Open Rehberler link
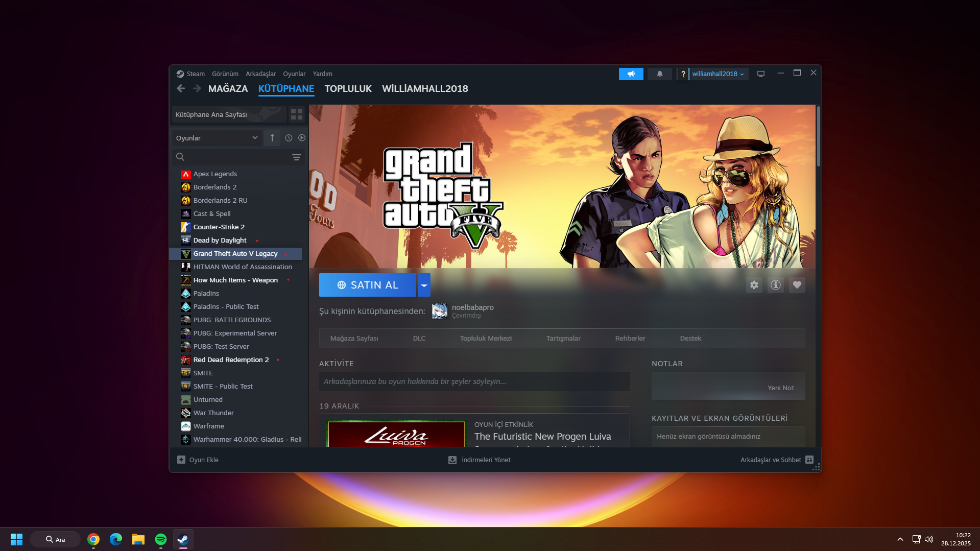Viewport: 980px width, 551px height. (630, 338)
